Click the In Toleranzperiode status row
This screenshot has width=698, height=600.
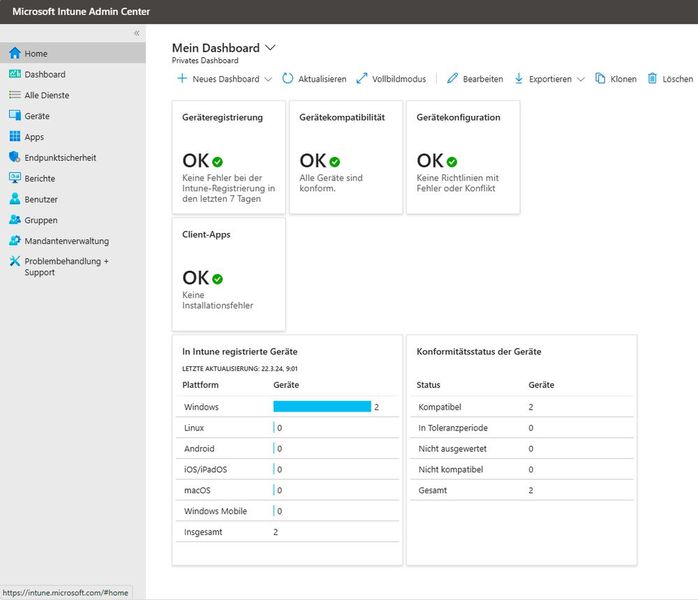point(522,428)
